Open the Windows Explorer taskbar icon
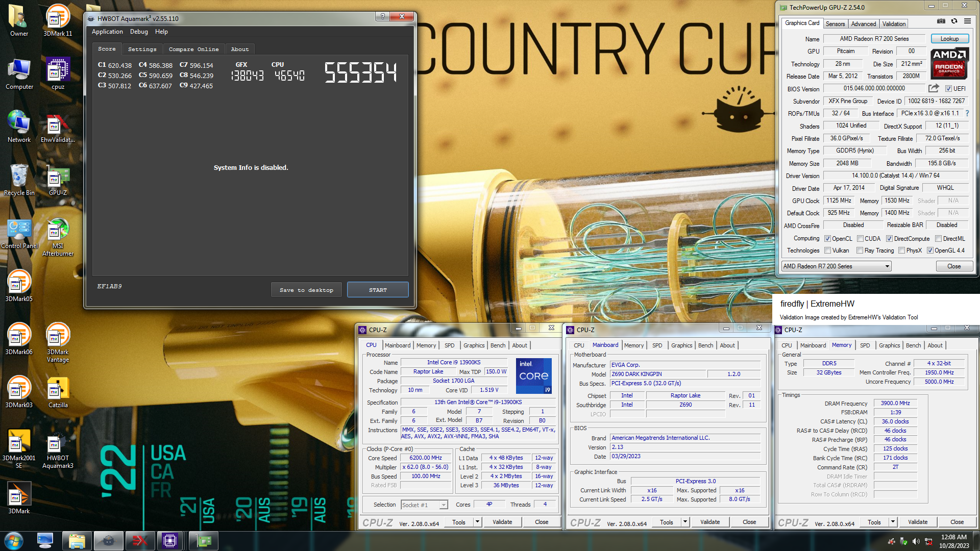 coord(77,541)
